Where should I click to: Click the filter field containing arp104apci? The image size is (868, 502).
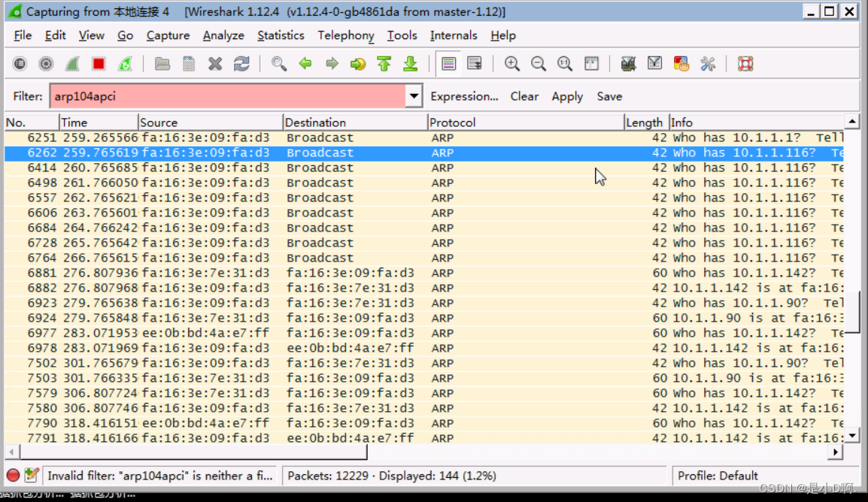228,96
